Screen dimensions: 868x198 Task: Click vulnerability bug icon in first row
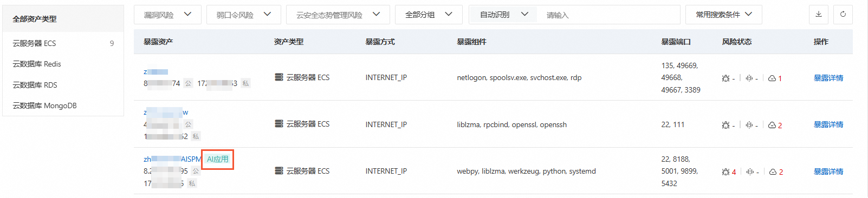(726, 78)
